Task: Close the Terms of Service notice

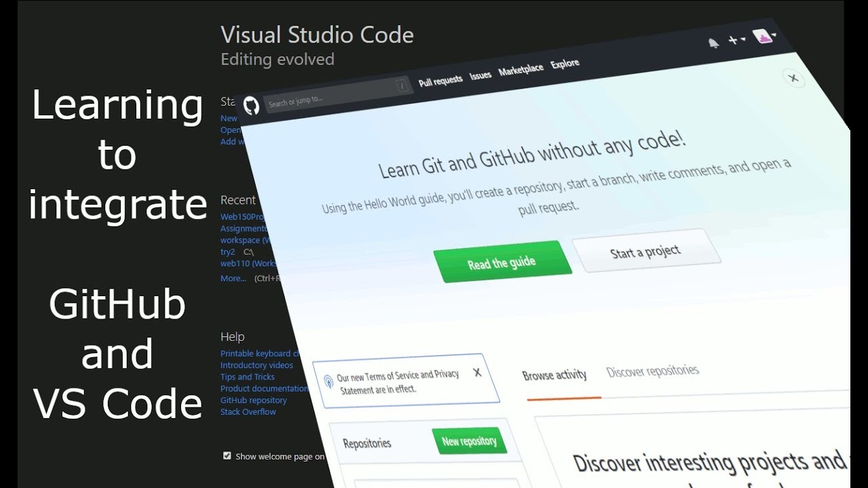Action: pos(477,372)
